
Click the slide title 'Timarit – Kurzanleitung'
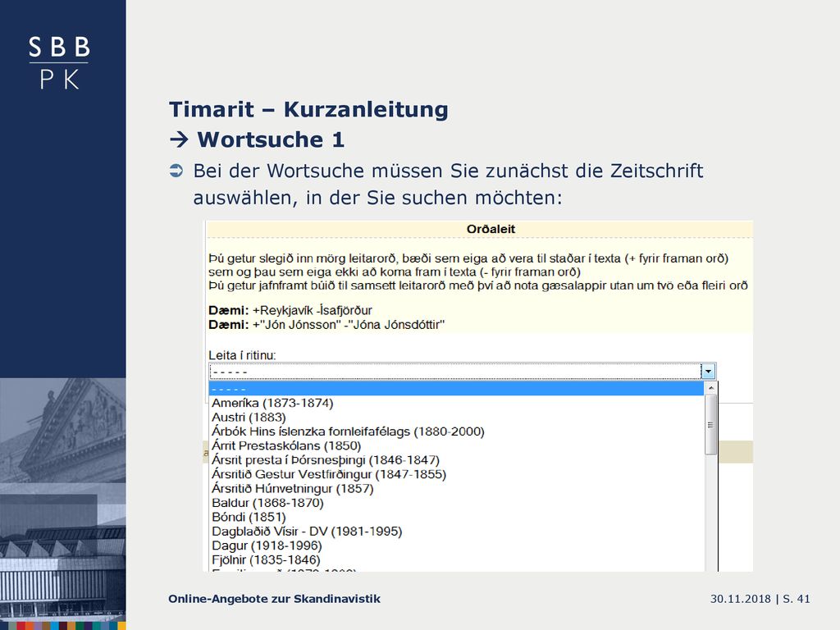(x=308, y=109)
